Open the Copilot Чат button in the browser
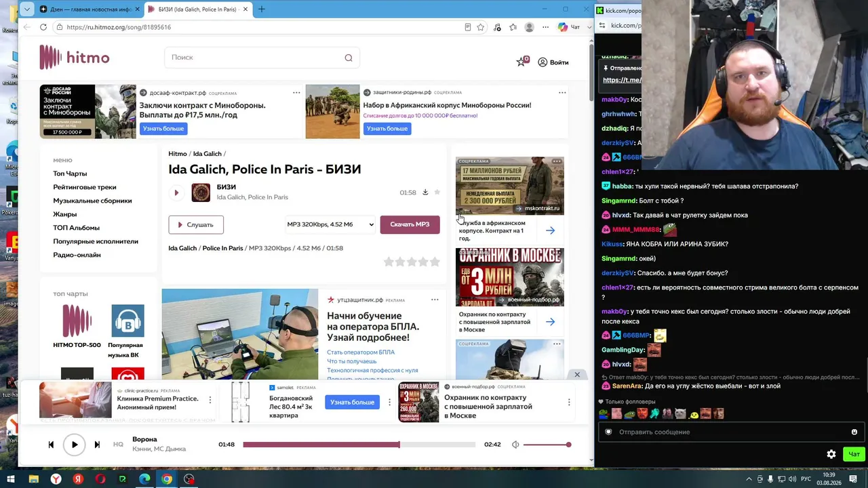Viewport: 868px width, 488px height. (569, 27)
